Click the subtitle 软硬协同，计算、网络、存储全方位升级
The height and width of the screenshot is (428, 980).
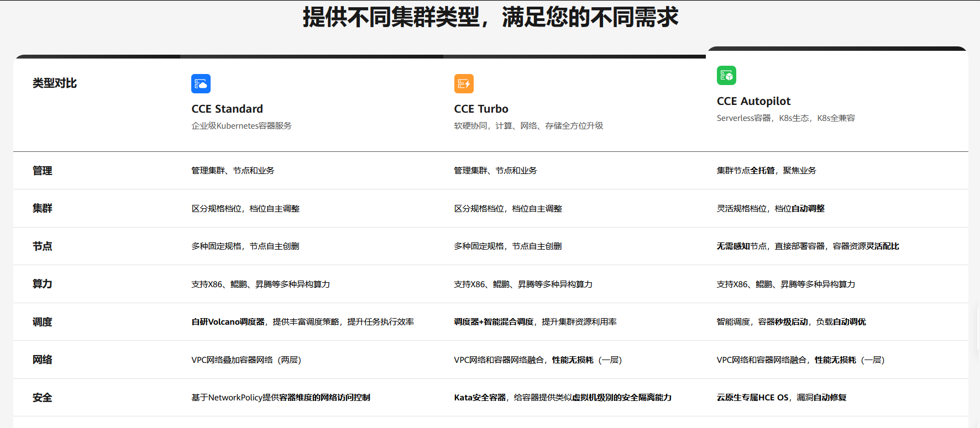pos(528,126)
